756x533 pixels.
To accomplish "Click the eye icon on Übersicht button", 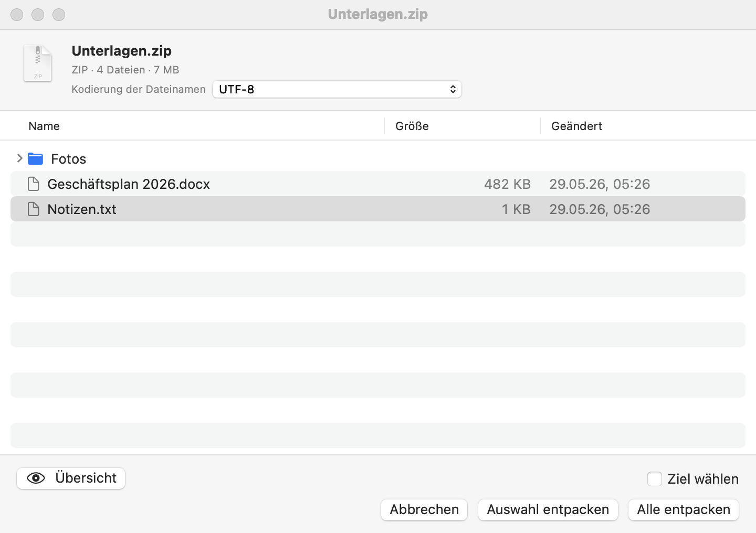I will pos(36,478).
